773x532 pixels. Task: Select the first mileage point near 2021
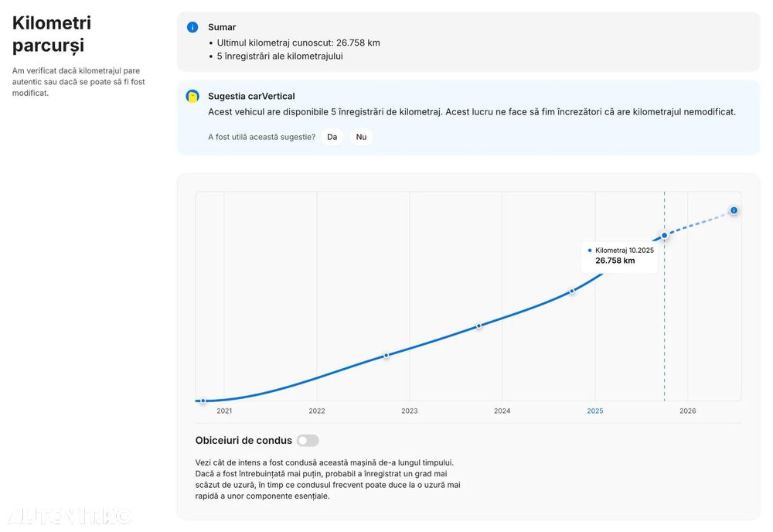click(x=203, y=401)
